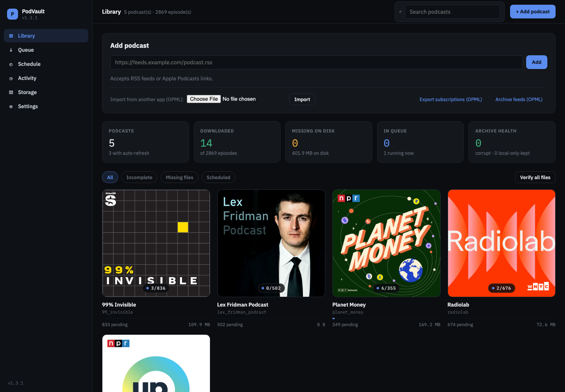The height and width of the screenshot is (392, 565).
Task: Open the 99% Invisible cover thumbnail
Action: 156,243
